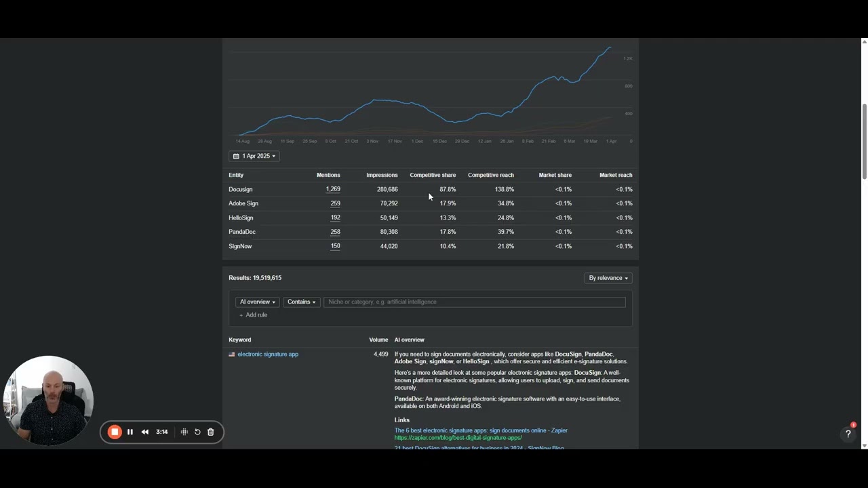Click the presenter webcam bubble

click(x=48, y=401)
